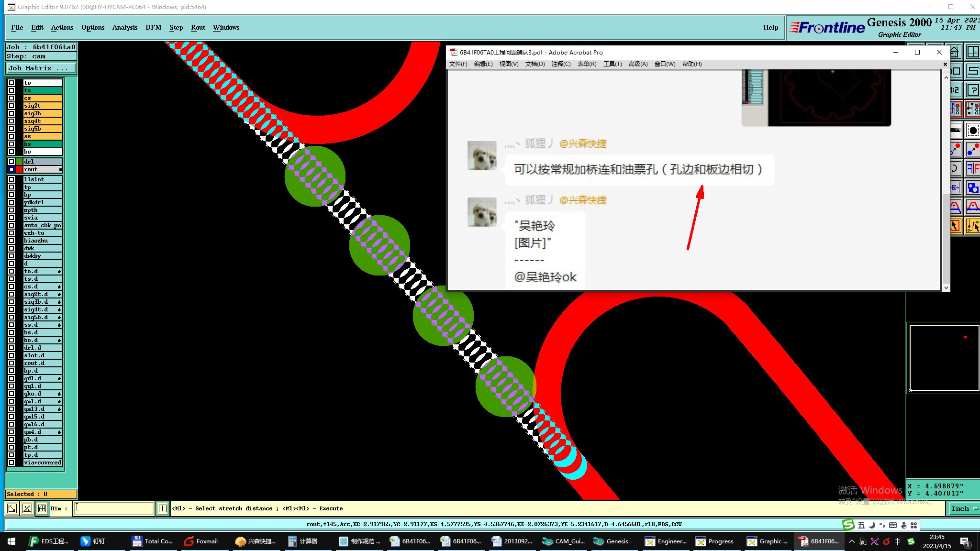Toggle the checkbox for layer sig2t

pos(11,106)
